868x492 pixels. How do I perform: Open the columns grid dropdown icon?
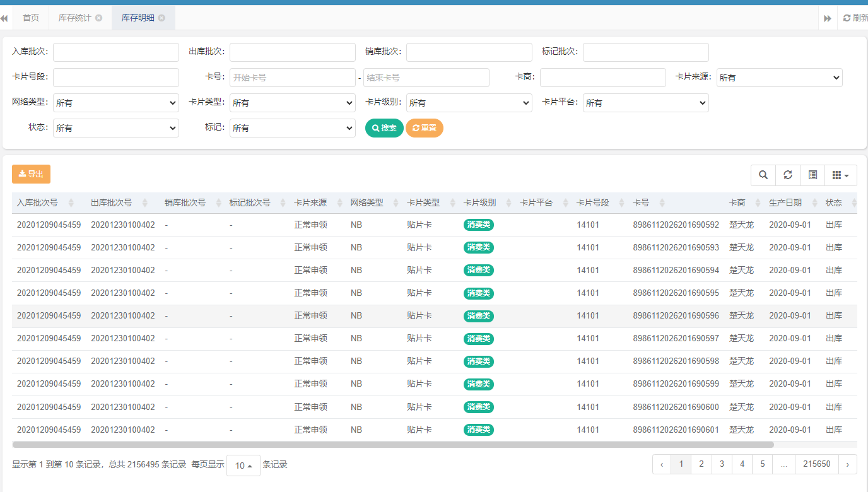(841, 175)
